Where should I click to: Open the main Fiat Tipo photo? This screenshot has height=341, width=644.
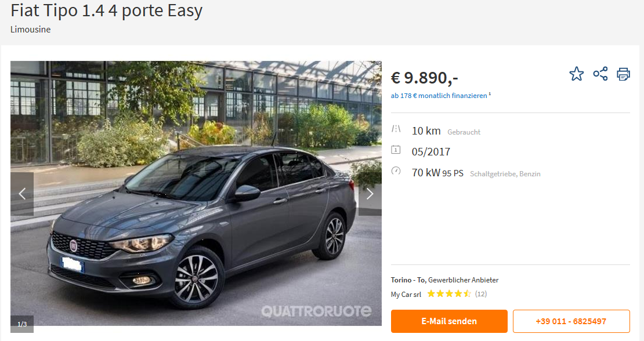[196, 193]
